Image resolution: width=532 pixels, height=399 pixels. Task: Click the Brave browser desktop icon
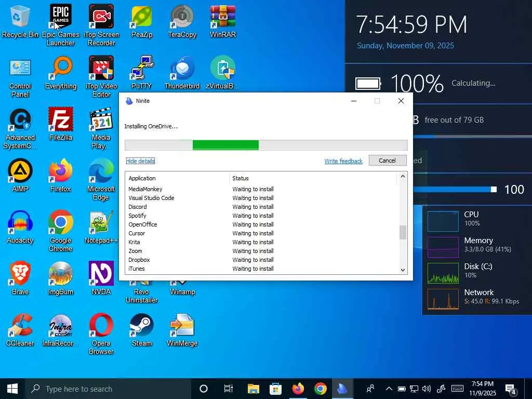click(20, 278)
